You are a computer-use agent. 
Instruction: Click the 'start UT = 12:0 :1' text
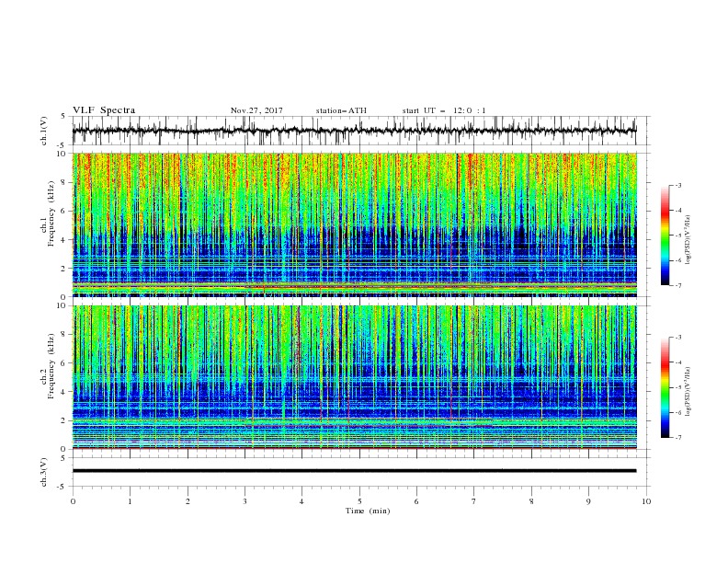pyautogui.click(x=444, y=110)
